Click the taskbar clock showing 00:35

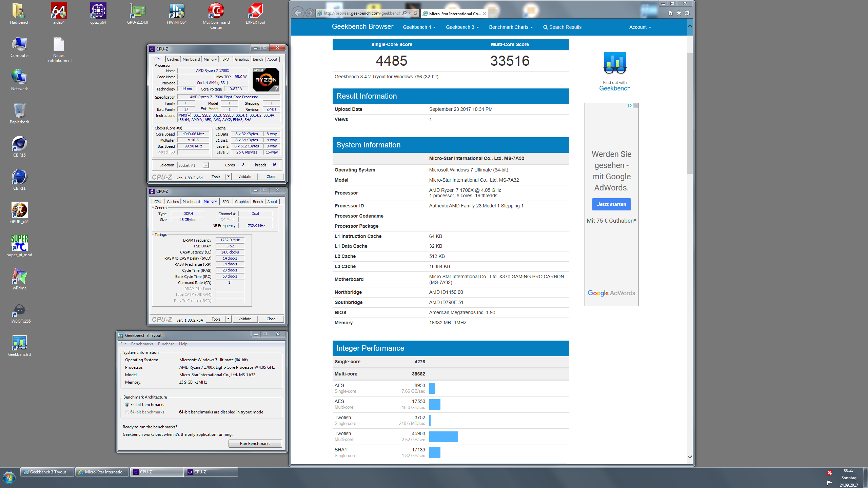(848, 470)
